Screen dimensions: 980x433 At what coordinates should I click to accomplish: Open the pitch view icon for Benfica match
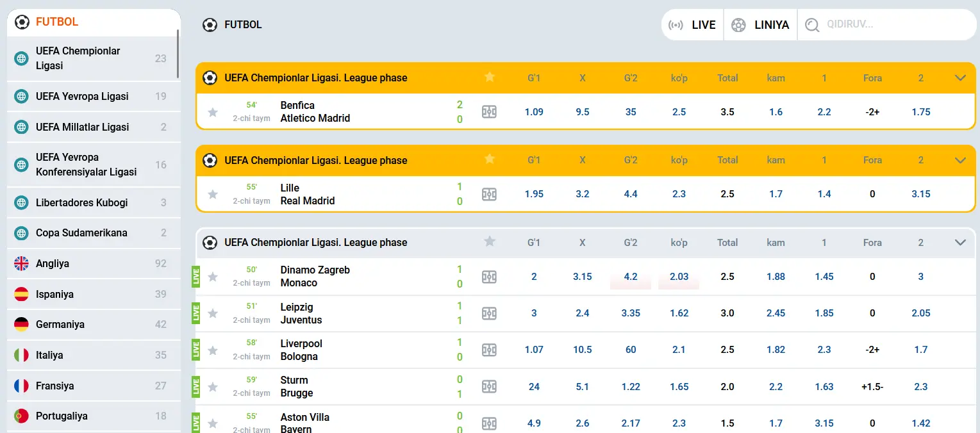pos(489,111)
